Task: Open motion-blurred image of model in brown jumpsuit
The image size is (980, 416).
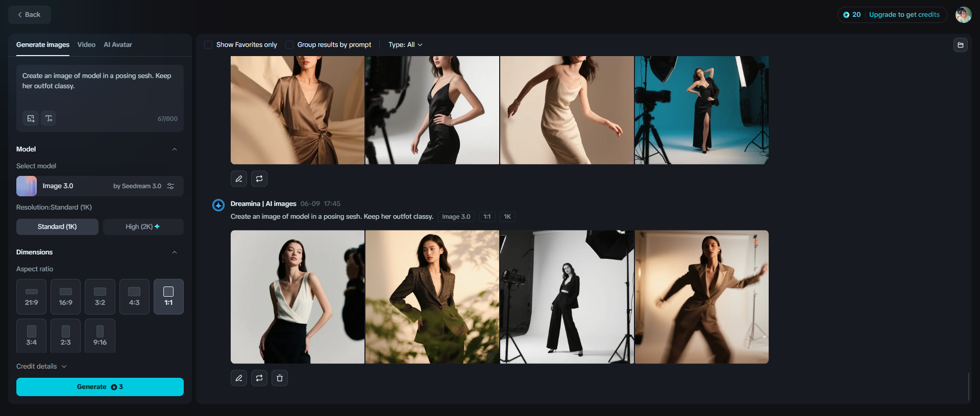Action: point(702,297)
